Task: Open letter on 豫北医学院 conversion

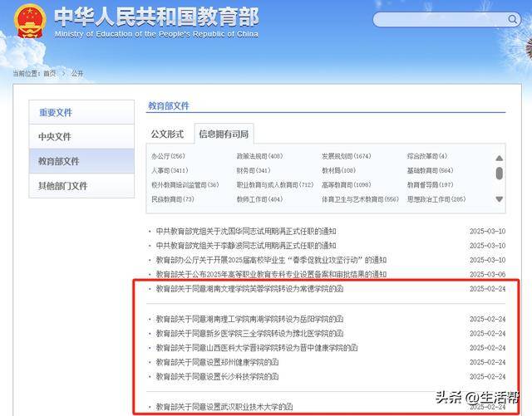Action: click(x=249, y=334)
